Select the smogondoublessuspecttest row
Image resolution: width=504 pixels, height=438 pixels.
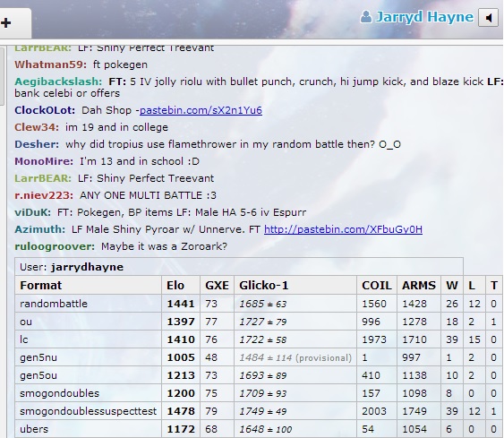point(258,411)
